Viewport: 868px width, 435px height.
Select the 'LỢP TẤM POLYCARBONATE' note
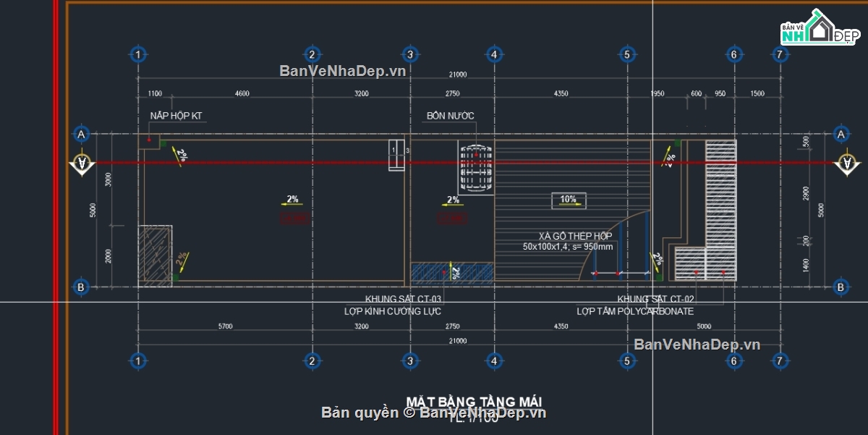pyautogui.click(x=635, y=311)
